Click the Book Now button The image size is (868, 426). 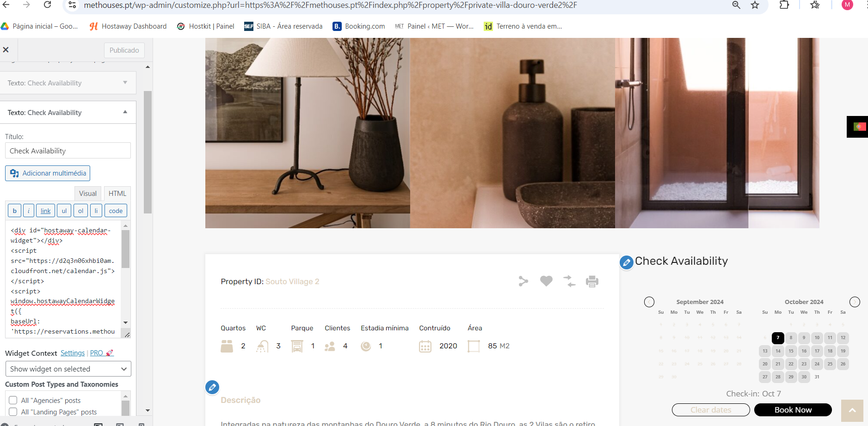pos(793,410)
